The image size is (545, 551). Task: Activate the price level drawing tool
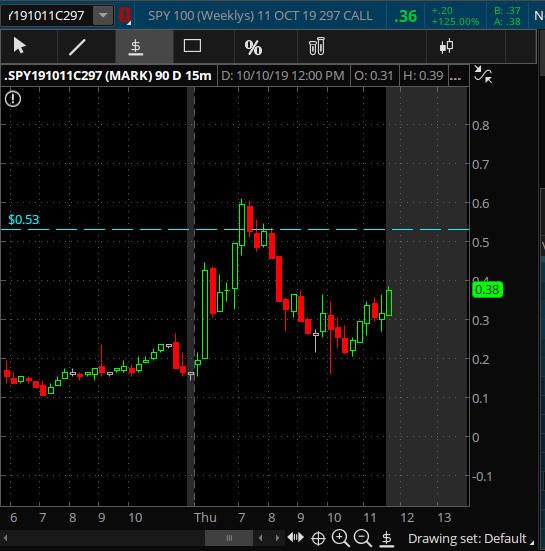[136, 47]
